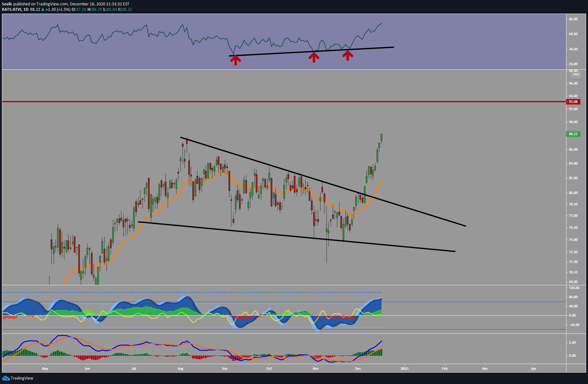Click the 78.50 price axis label

[x=573, y=204]
